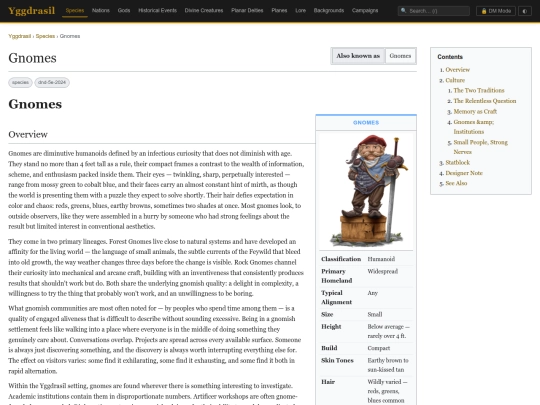Click the GNOMES infobox header
The image size is (540, 405).
366,123
